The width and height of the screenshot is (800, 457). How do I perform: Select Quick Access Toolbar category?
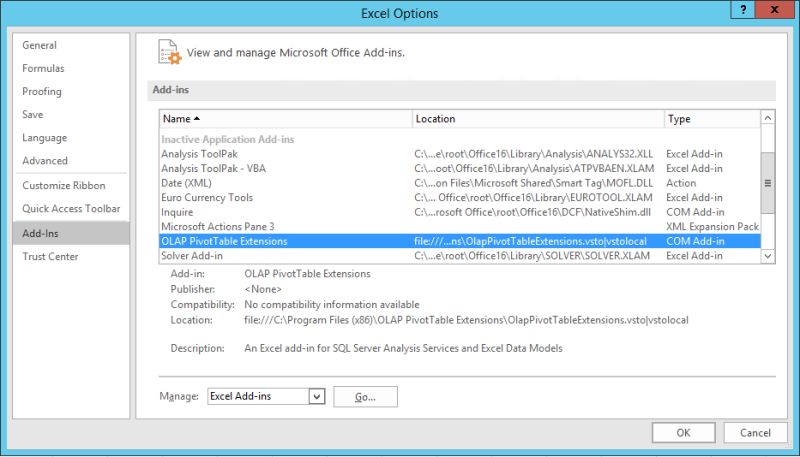pyautogui.click(x=71, y=209)
